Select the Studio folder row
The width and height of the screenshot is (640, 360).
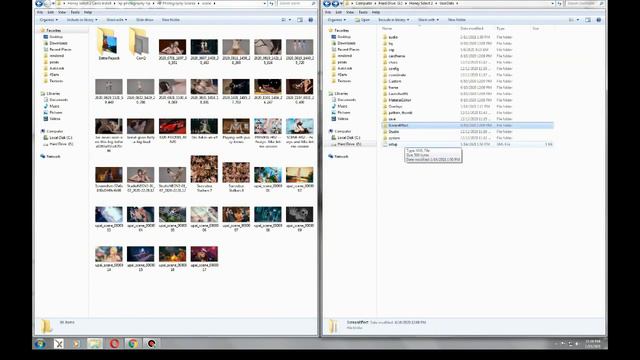467,131
